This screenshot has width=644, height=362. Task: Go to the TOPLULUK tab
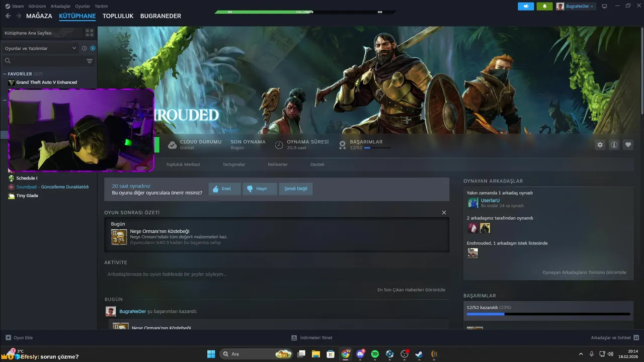118,16
